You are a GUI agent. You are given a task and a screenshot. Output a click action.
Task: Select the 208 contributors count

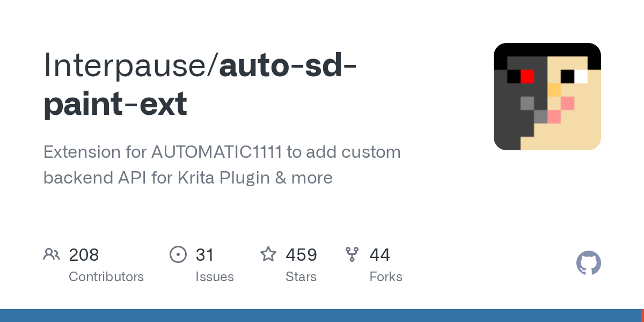(x=84, y=254)
